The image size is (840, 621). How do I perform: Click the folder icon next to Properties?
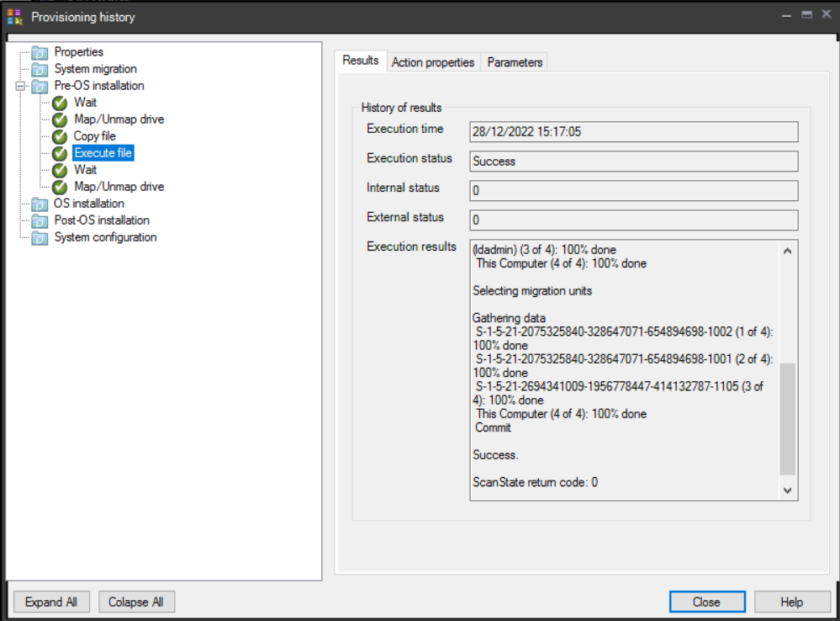(x=40, y=51)
